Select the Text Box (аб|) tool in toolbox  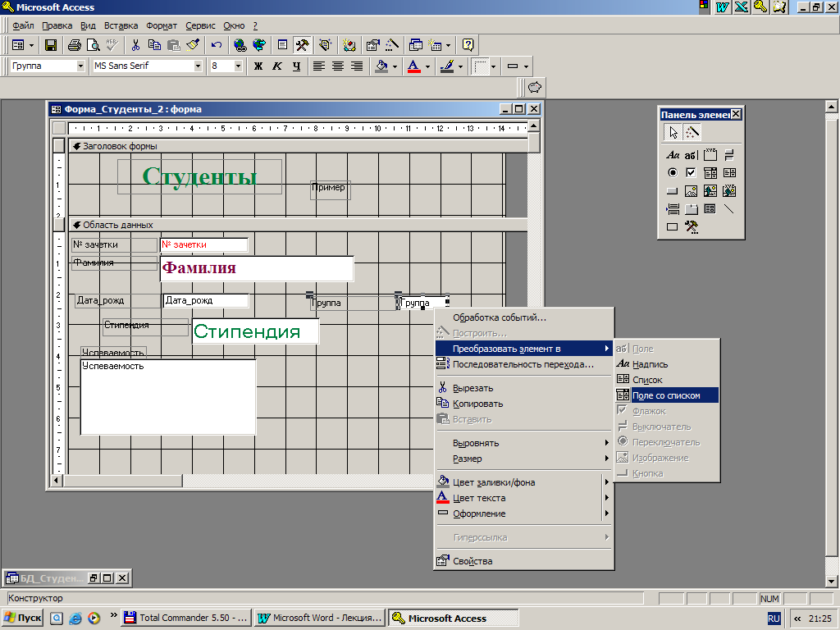coord(691,155)
